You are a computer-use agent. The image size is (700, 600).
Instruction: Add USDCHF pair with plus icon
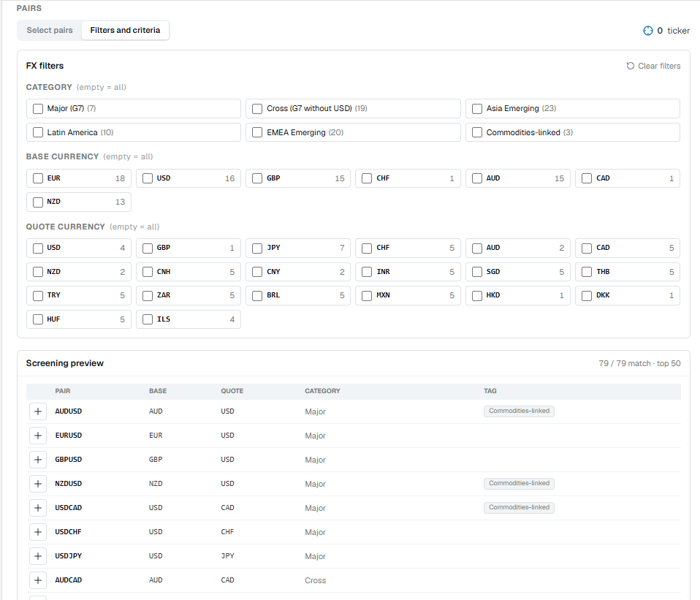(38, 532)
